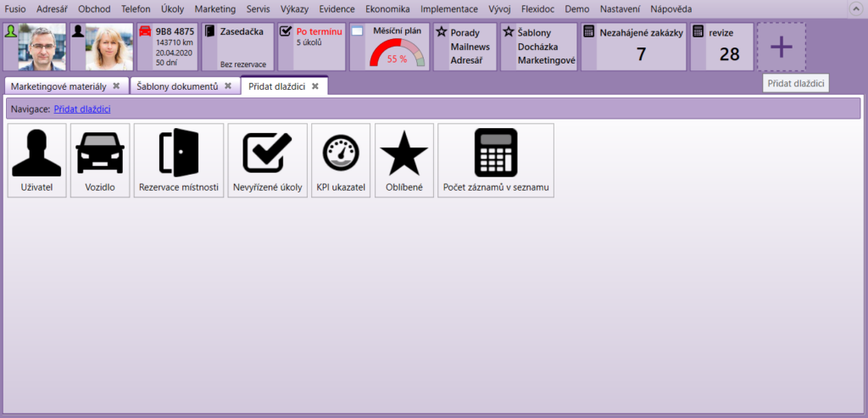This screenshot has width=868, height=418.
Task: Click the plus tile to add dashboard tile
Action: click(x=781, y=47)
